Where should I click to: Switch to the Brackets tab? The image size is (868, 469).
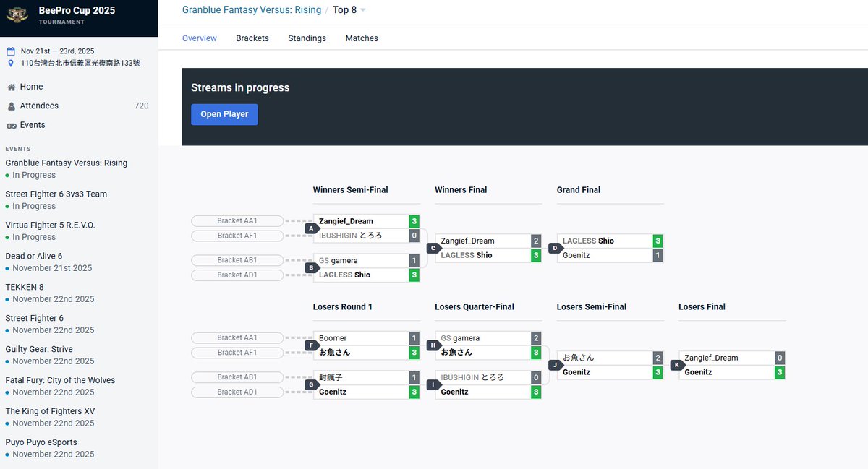coord(252,38)
